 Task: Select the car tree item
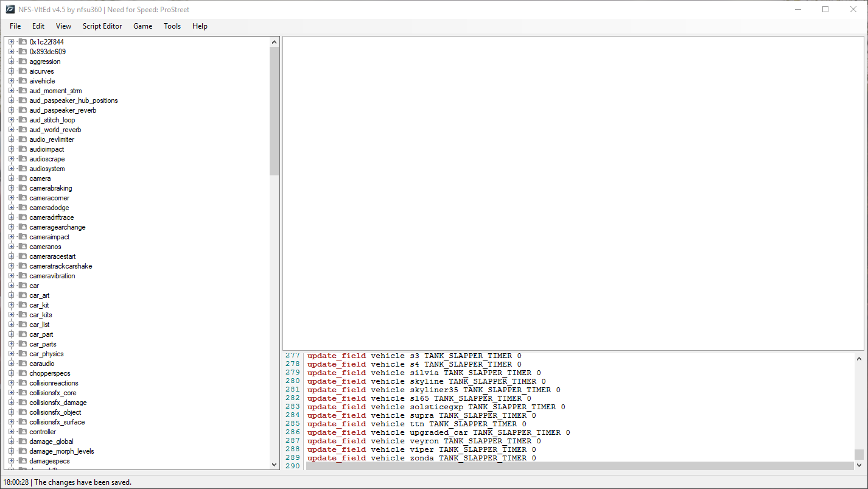pos(34,286)
